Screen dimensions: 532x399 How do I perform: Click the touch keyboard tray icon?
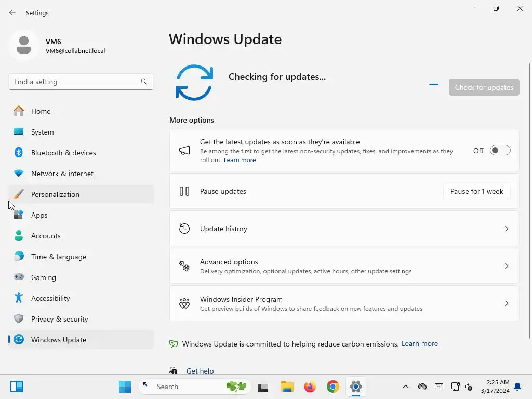(438, 387)
